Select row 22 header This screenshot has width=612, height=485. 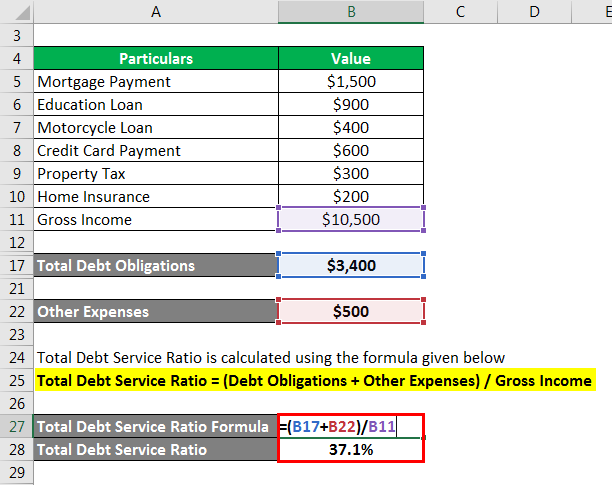coord(17,312)
